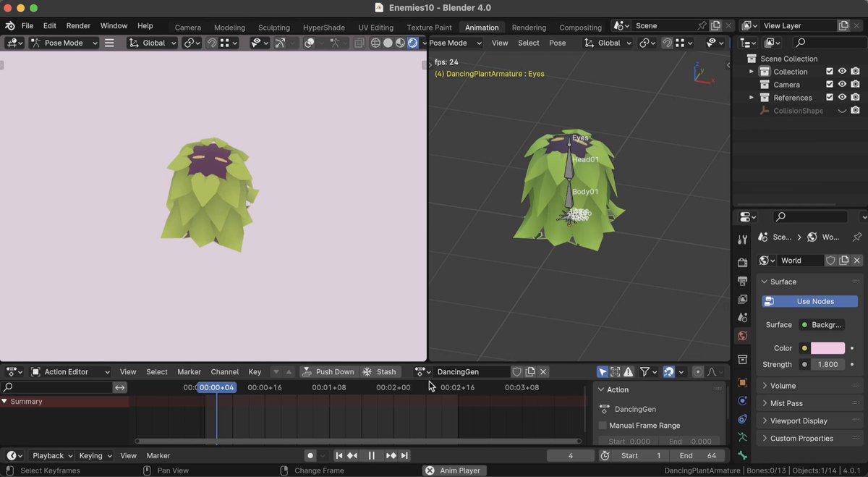Enable Manual Frame Range checkbox
Image resolution: width=868 pixels, height=477 pixels.
pos(603,426)
